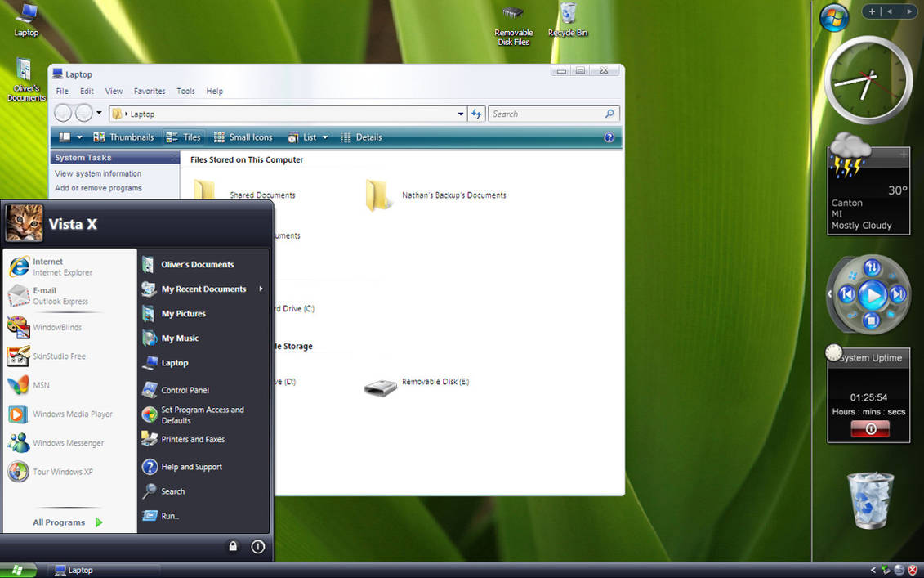Toggle the Tiles view mode
The height and width of the screenshot is (578, 924).
(x=184, y=137)
